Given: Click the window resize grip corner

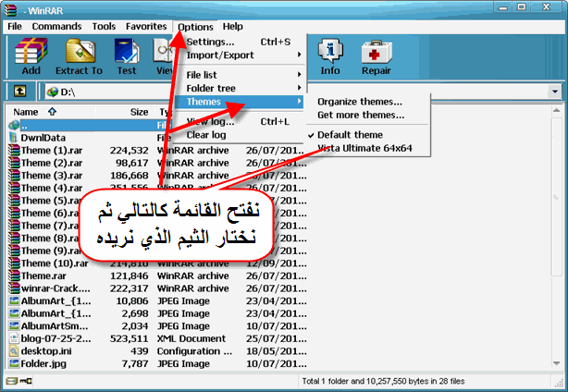Looking at the screenshot, I should [x=558, y=382].
